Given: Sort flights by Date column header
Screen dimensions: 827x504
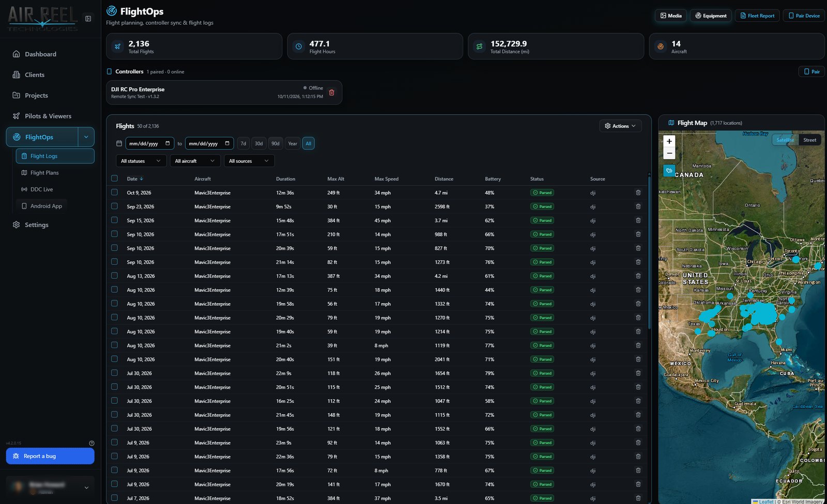Looking at the screenshot, I should tap(135, 179).
